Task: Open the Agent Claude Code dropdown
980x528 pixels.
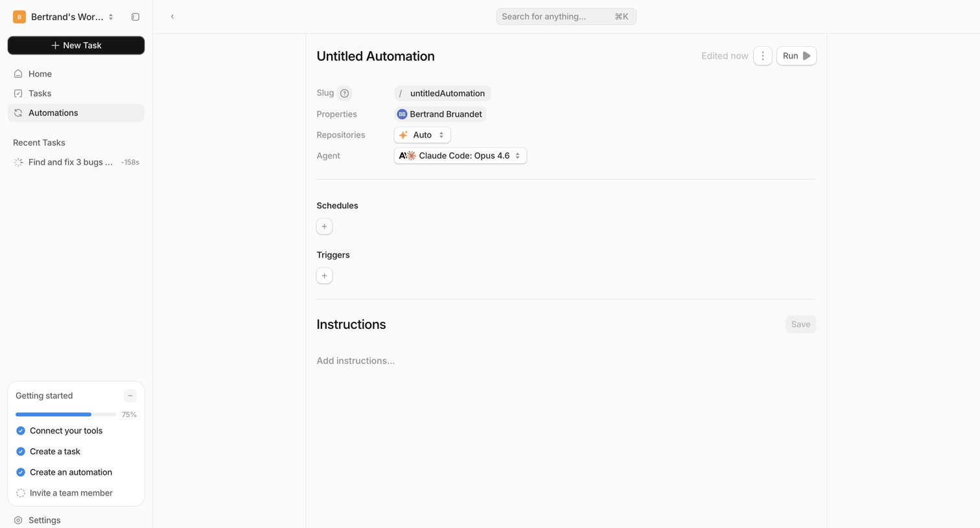Action: (460, 156)
